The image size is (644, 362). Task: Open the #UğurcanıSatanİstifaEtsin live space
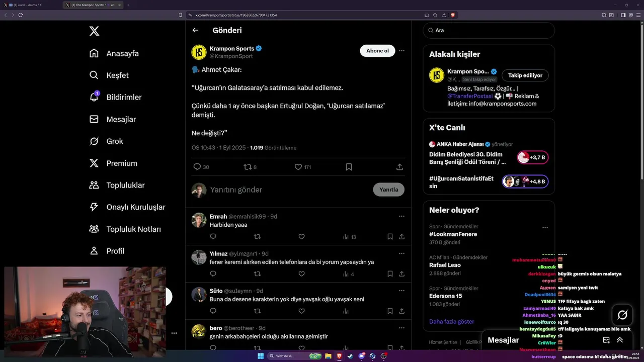coord(489,182)
